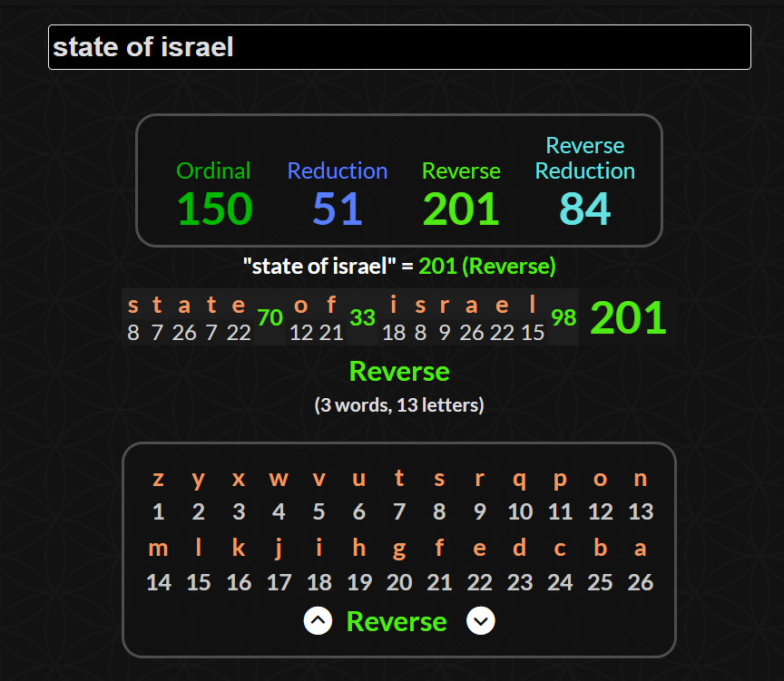Click the word sum 33 for 'of'
The width and height of the screenshot is (784, 681).
[x=362, y=317]
